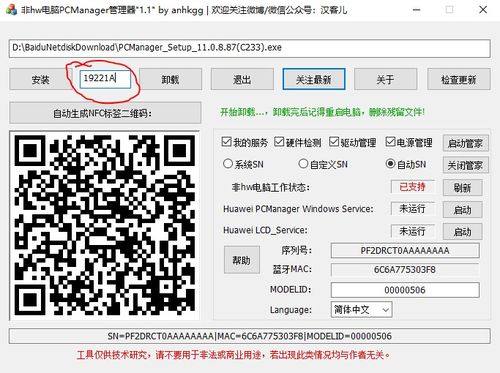Click the 关注最新 button

(314, 79)
